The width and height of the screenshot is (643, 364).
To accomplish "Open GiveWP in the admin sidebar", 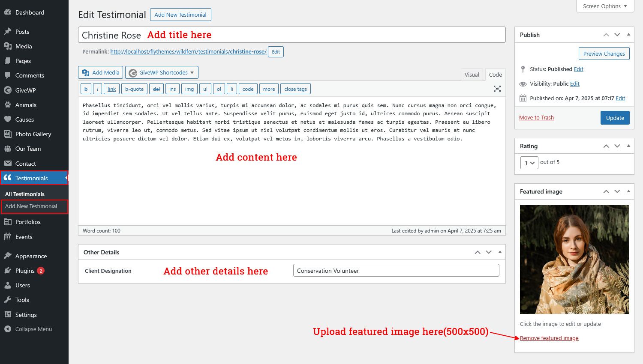I will tap(25, 90).
